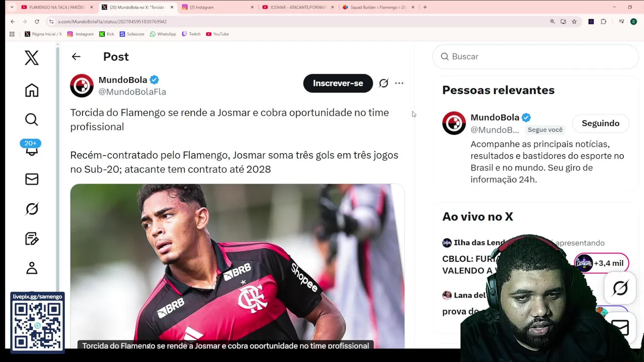Click the Buscar search field
Viewport: 644px width, 362px height.
pyautogui.click(x=535, y=57)
